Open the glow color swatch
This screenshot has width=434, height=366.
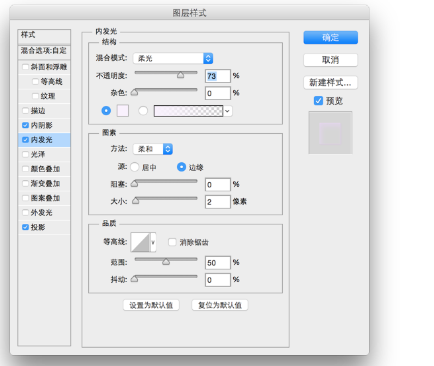[123, 111]
